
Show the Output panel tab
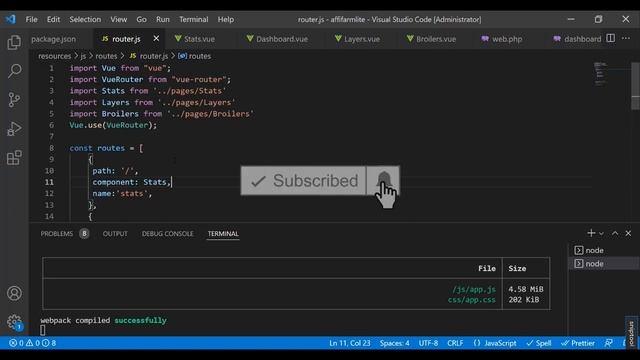[x=115, y=233]
